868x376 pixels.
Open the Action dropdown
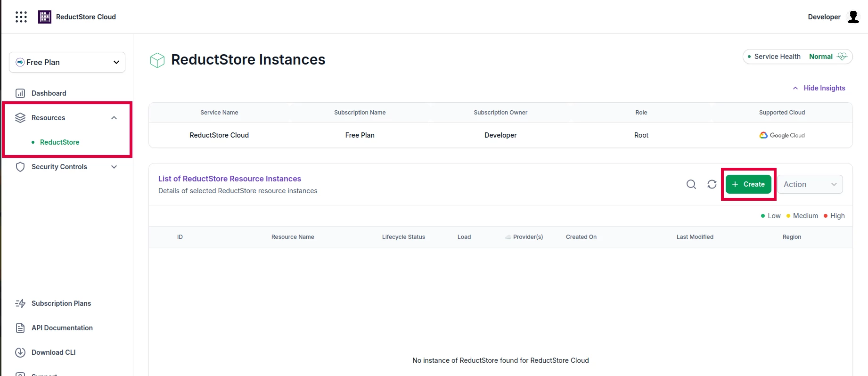click(x=810, y=184)
